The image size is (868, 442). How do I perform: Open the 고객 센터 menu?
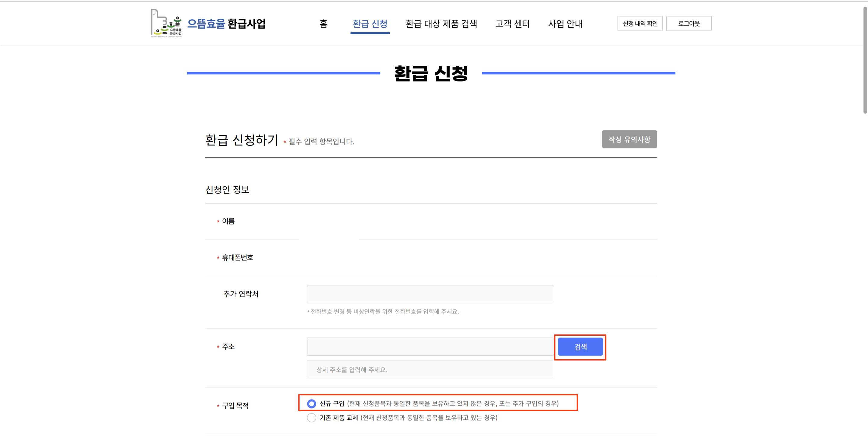(512, 23)
